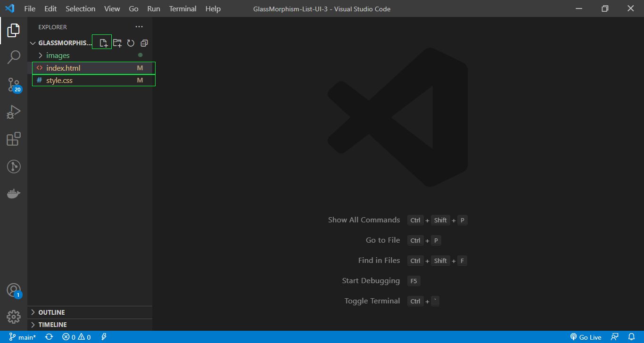Click the Show All Commands label

[364, 220]
